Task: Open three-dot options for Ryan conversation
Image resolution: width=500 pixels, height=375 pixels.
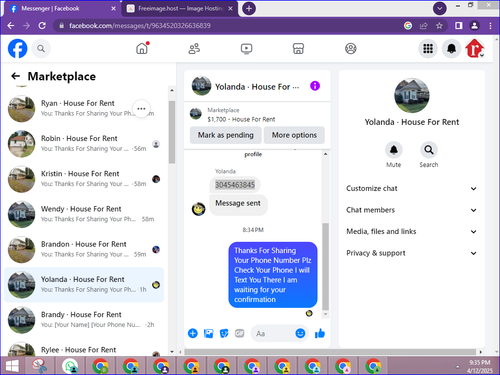Action: coord(141,109)
